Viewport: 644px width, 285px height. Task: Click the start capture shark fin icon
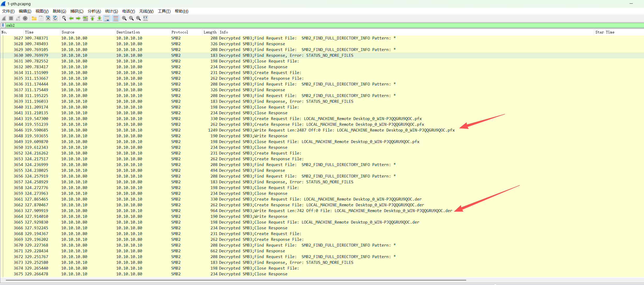4,18
